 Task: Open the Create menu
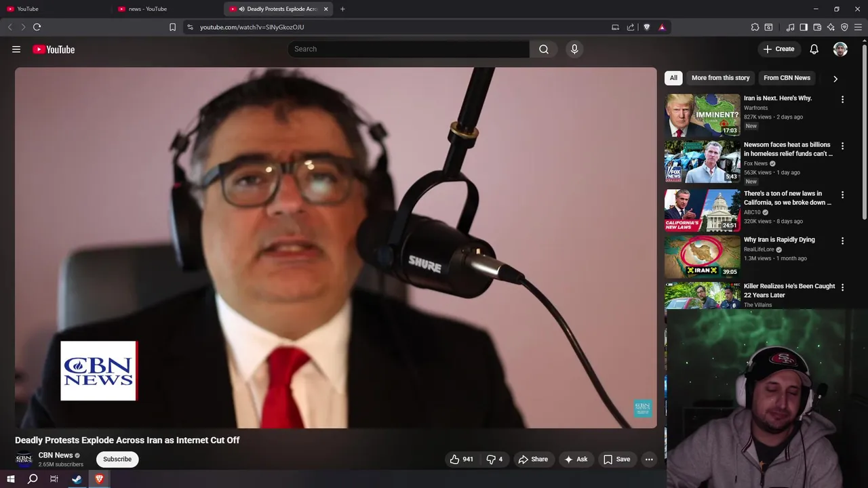[778, 49]
